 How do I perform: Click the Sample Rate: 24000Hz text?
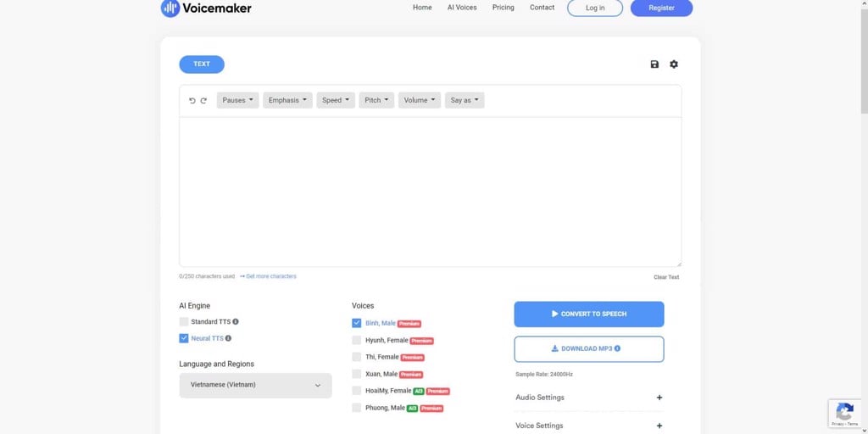pyautogui.click(x=544, y=375)
